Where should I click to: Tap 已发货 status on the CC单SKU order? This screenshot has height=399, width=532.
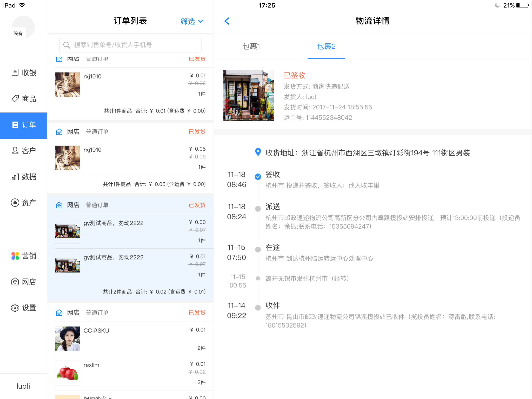click(197, 313)
